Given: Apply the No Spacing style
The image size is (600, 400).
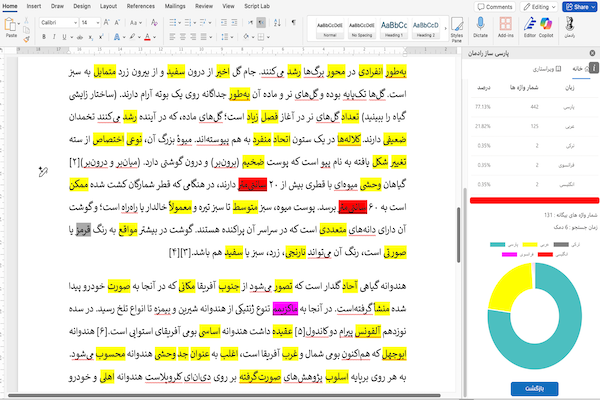Looking at the screenshot, I should (x=362, y=29).
